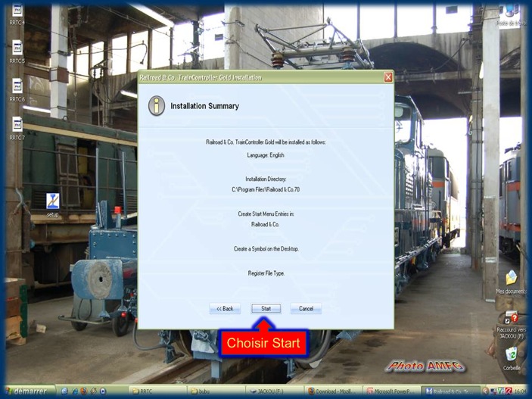Close the installation dialog with the X
The height and width of the screenshot is (399, 532).
[x=388, y=77]
